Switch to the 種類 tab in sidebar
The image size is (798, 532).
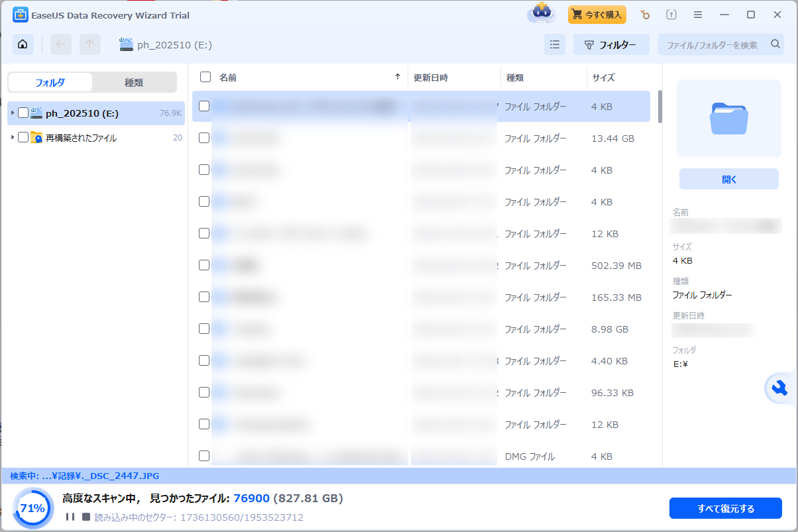(x=134, y=82)
